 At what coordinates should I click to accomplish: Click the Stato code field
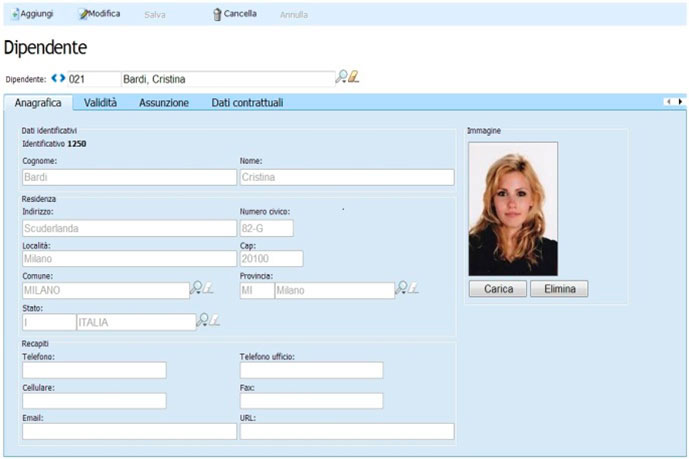49,322
